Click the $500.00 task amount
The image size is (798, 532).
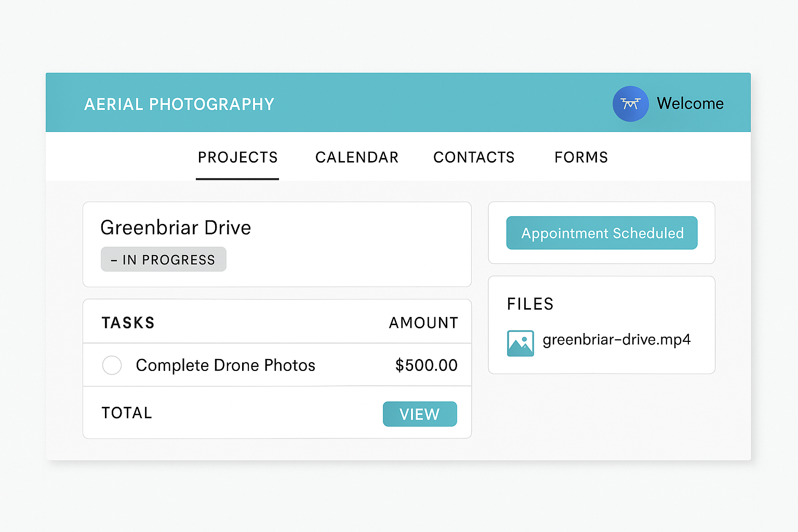426,365
